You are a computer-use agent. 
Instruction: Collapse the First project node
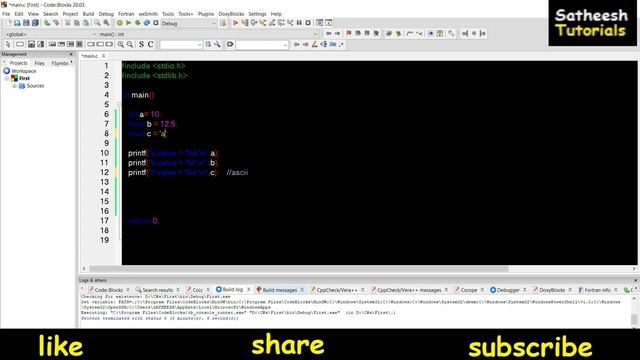coord(7,78)
